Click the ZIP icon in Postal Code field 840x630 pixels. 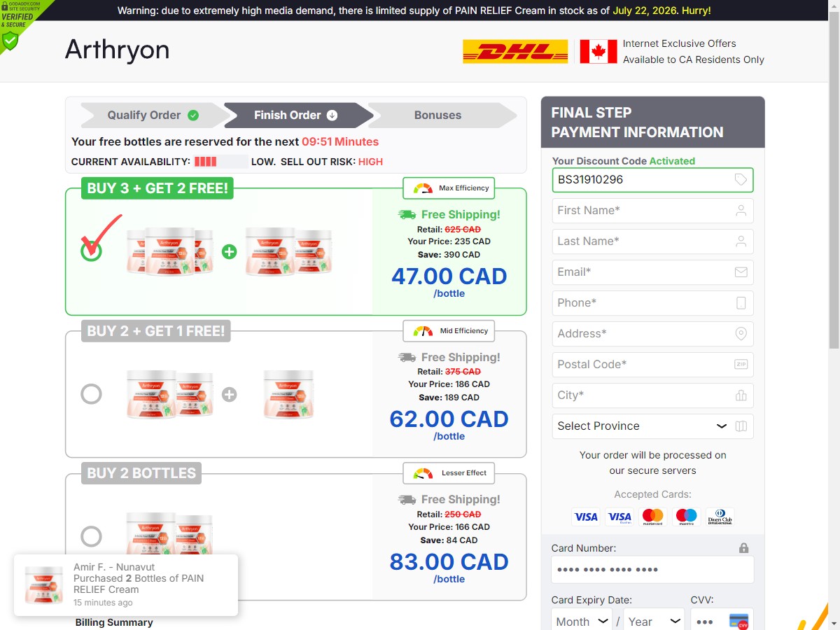[x=741, y=365]
